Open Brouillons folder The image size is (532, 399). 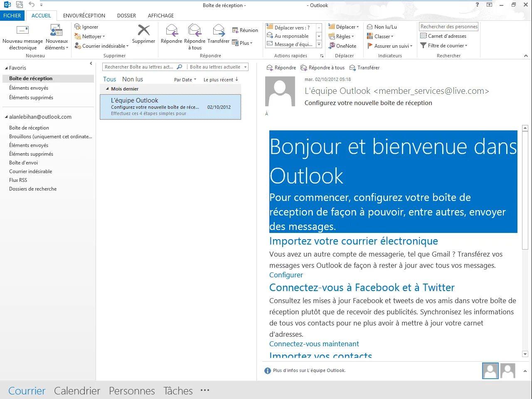pos(50,137)
